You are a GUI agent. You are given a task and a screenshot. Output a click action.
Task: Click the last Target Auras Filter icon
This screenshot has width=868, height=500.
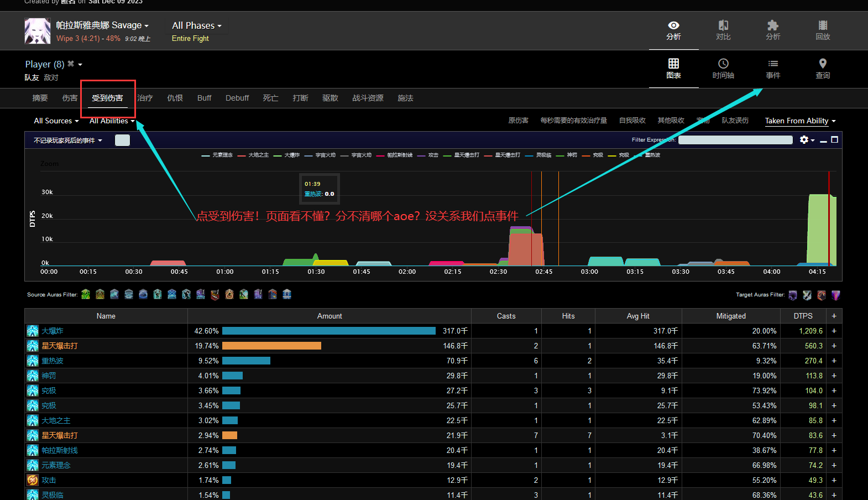(x=835, y=295)
